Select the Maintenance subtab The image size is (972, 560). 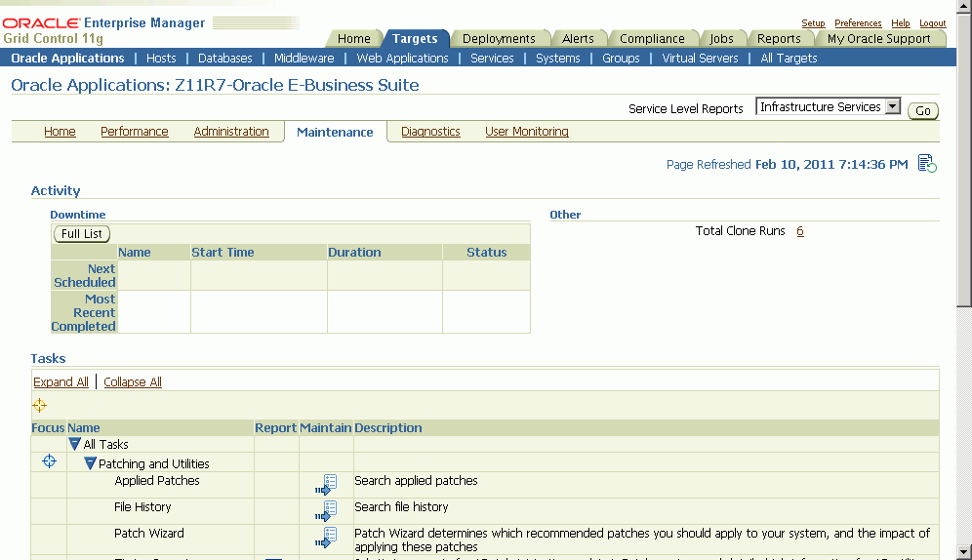coord(335,132)
